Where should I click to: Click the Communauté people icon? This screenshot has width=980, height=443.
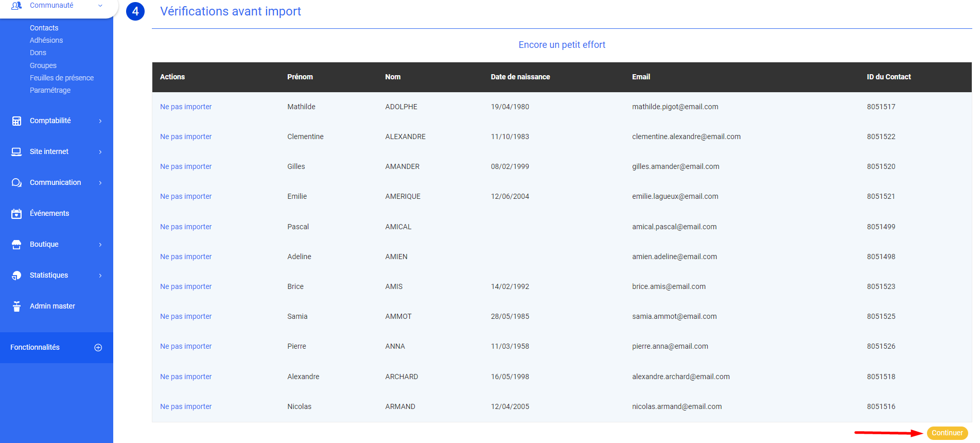point(16,5)
